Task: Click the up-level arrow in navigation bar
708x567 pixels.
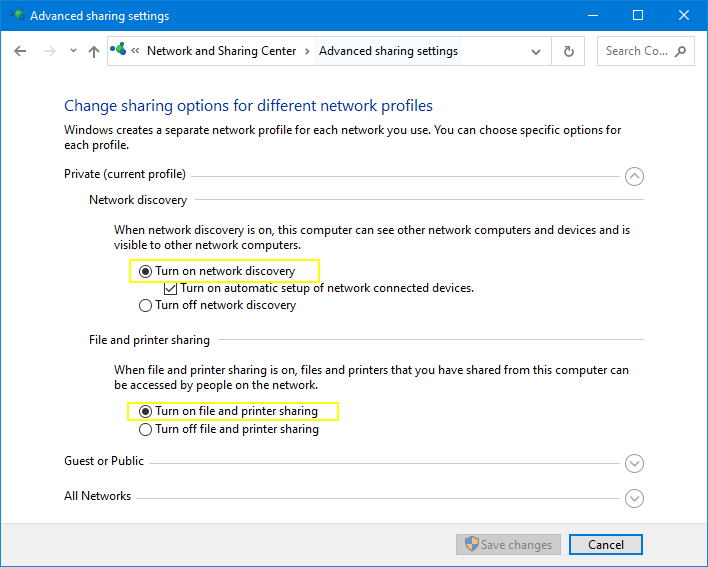Action: coord(93,52)
